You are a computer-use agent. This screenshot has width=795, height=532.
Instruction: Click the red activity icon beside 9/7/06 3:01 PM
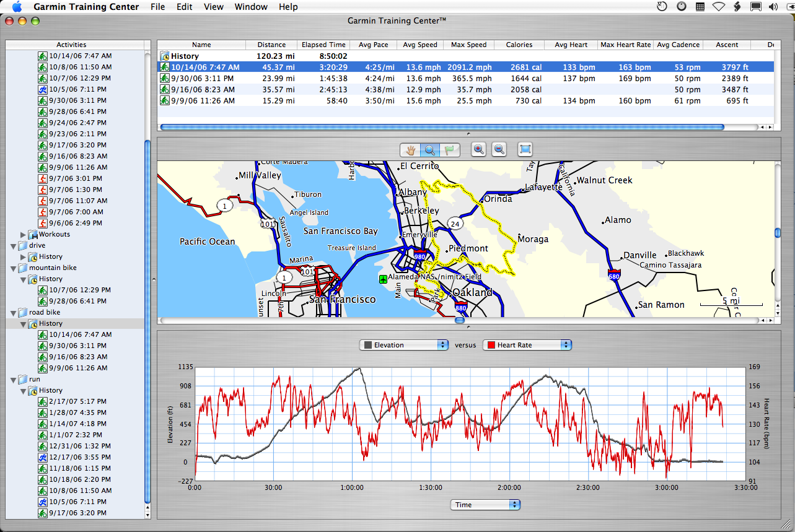click(x=42, y=178)
